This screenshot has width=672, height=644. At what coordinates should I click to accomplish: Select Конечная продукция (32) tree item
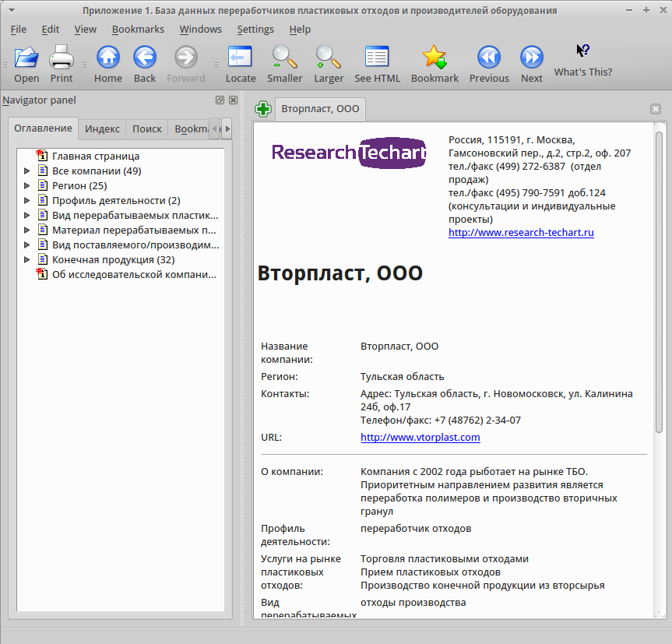(114, 259)
